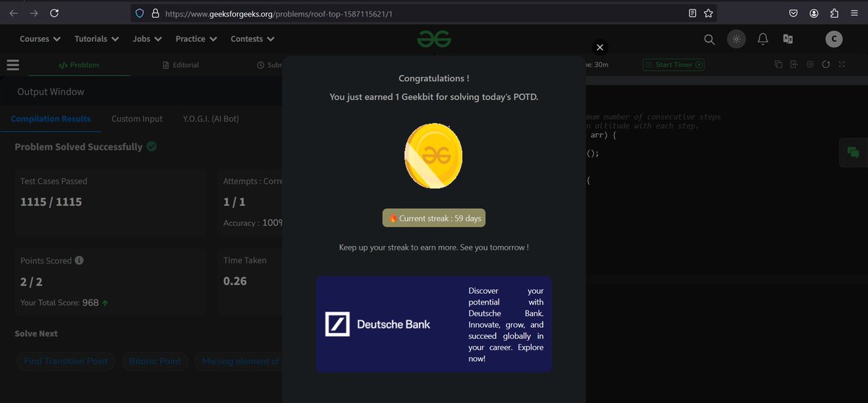This screenshot has height=403, width=868.
Task: Open site search magnifier
Action: point(710,39)
